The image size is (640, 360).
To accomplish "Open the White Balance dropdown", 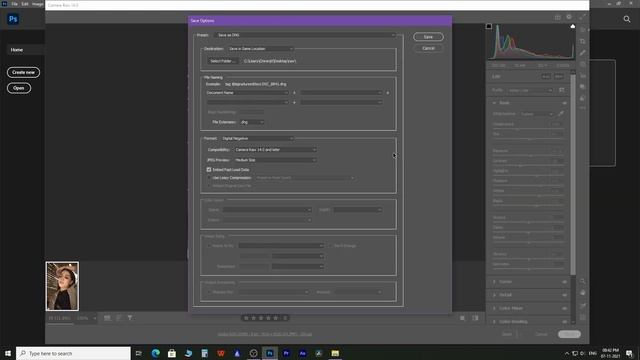I will tap(536, 114).
